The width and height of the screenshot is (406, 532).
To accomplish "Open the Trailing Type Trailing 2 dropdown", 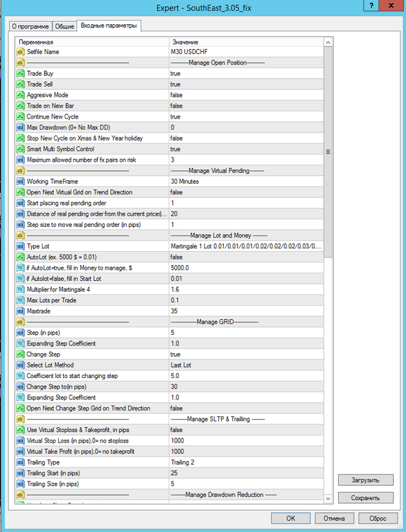I will coord(246,462).
